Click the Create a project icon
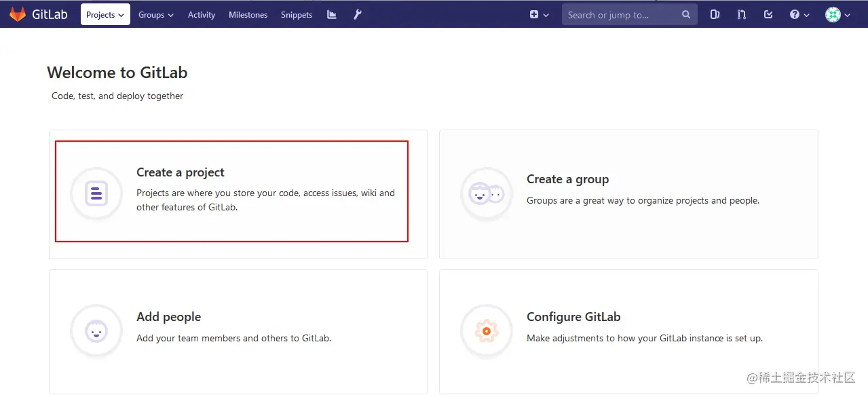The image size is (868, 397). (x=96, y=193)
